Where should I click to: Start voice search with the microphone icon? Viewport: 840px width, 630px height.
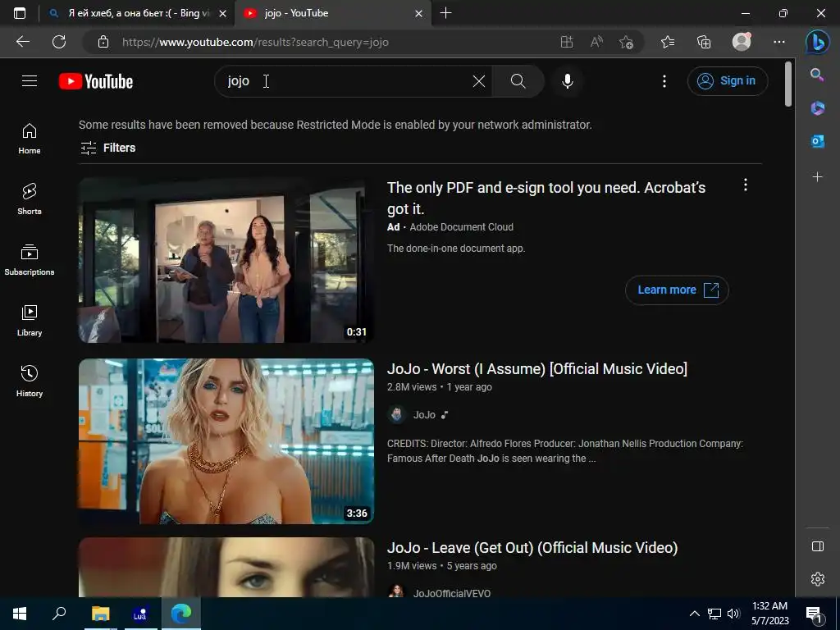[x=568, y=81]
